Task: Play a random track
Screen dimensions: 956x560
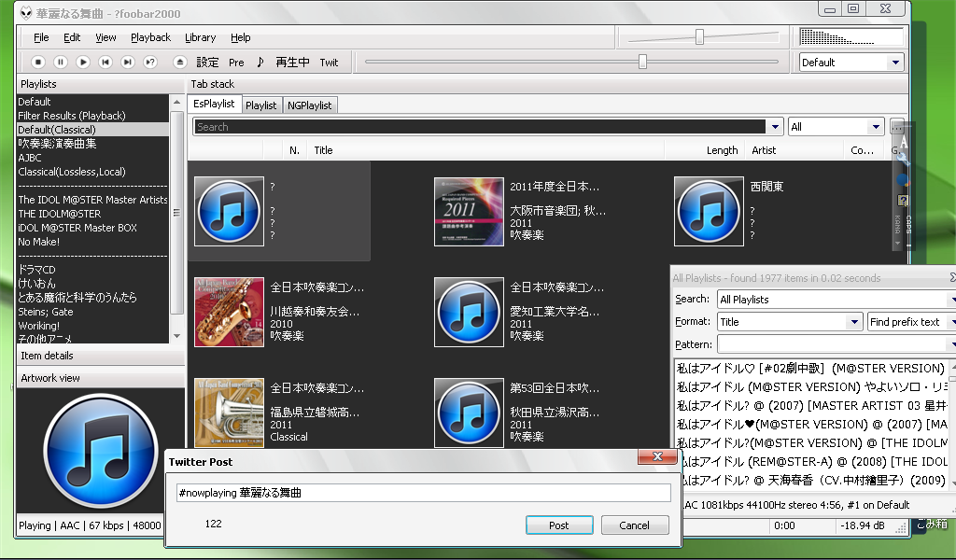Action: coord(150,63)
